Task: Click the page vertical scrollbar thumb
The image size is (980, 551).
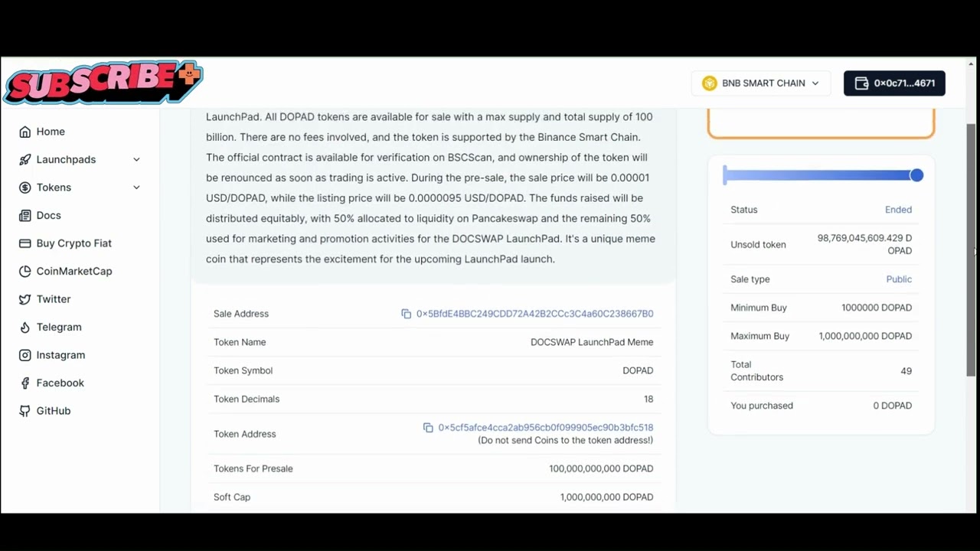Action: click(971, 249)
